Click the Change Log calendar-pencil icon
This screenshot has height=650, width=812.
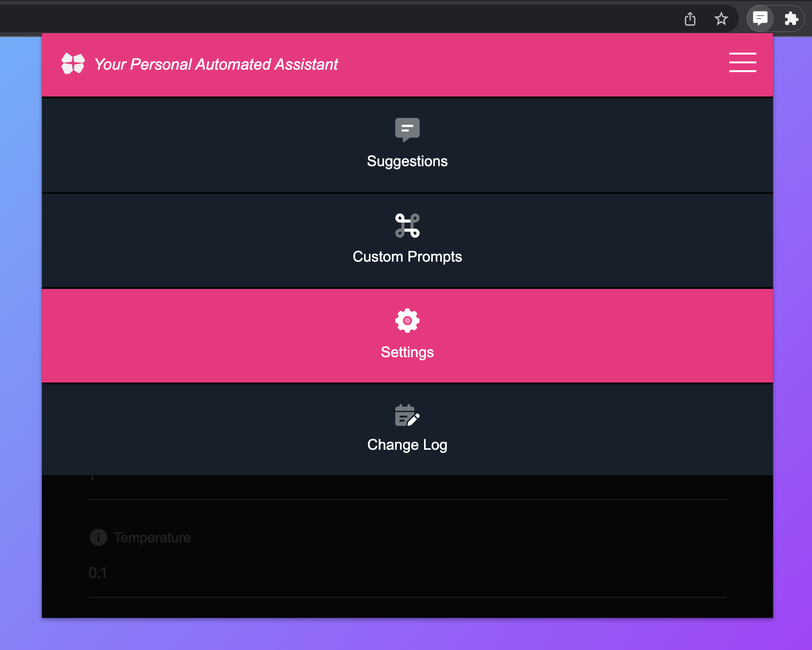coord(407,415)
